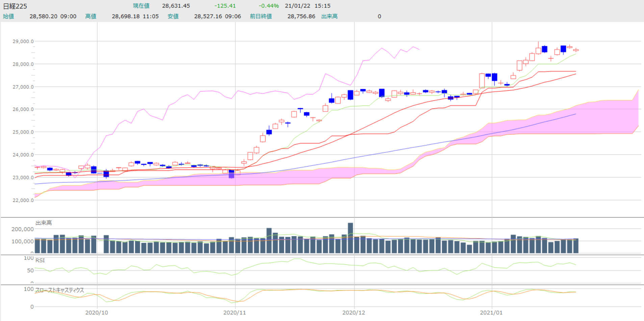Select the 25,000.0 price axis label

point(23,132)
